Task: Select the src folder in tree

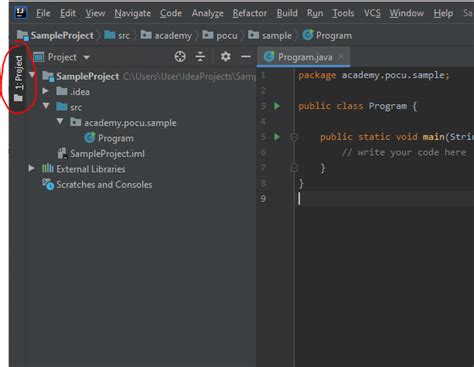Action: pyautogui.click(x=69, y=107)
